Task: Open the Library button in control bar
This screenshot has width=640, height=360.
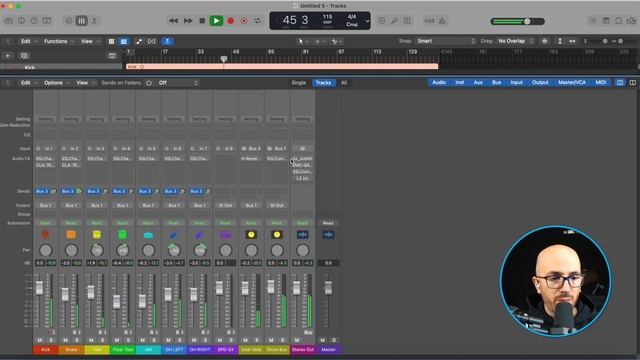Action: (x=9, y=21)
